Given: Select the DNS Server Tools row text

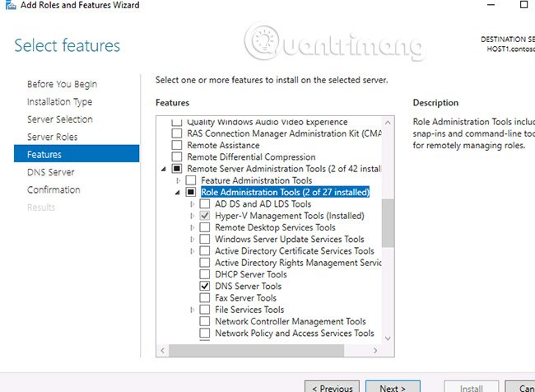Looking at the screenshot, I should point(248,286).
